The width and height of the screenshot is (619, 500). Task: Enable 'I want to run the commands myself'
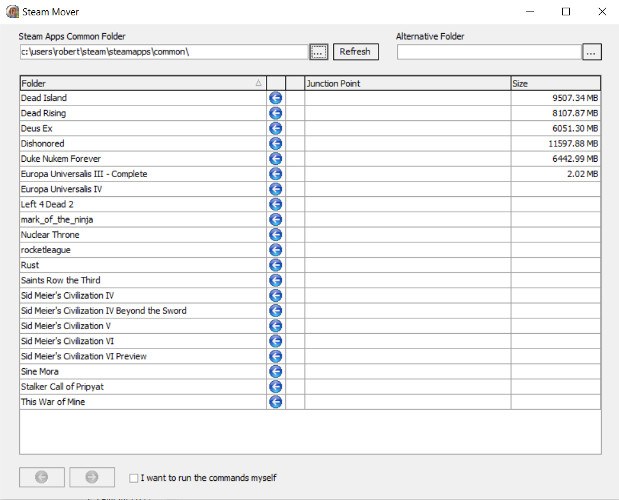[x=134, y=478]
